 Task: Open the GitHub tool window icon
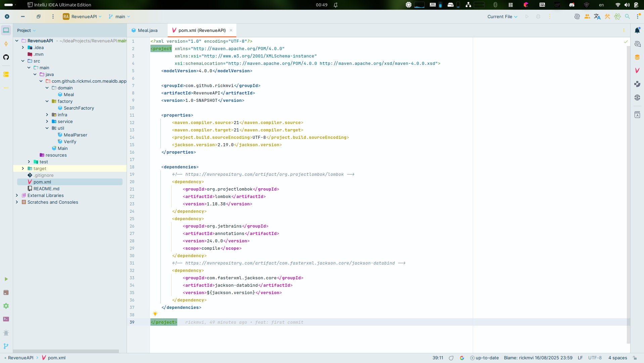coord(6,57)
